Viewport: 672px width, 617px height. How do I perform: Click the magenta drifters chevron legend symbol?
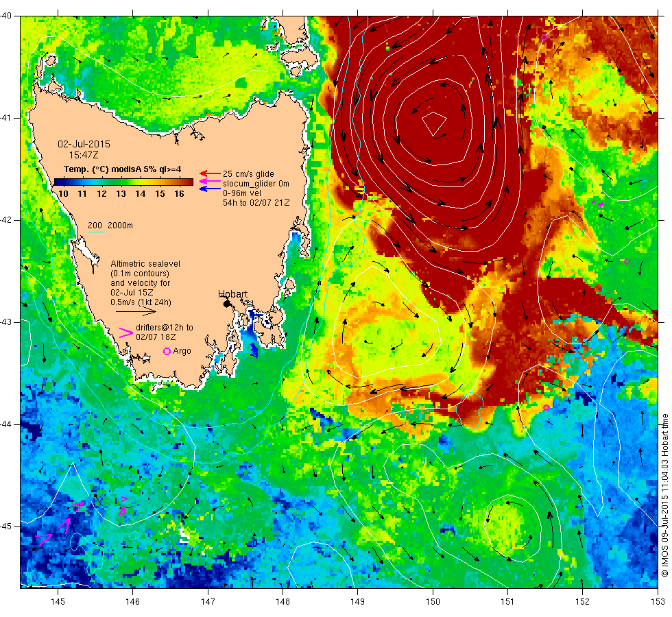click(126, 332)
